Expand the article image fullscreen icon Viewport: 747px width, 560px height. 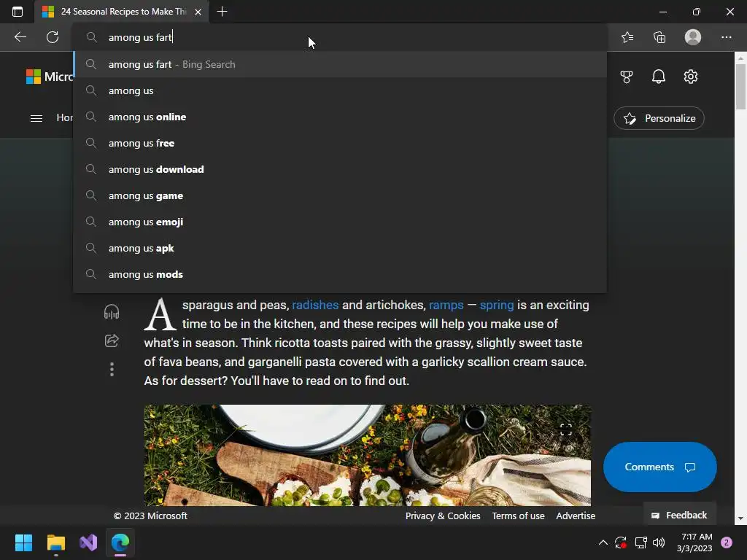pos(565,429)
